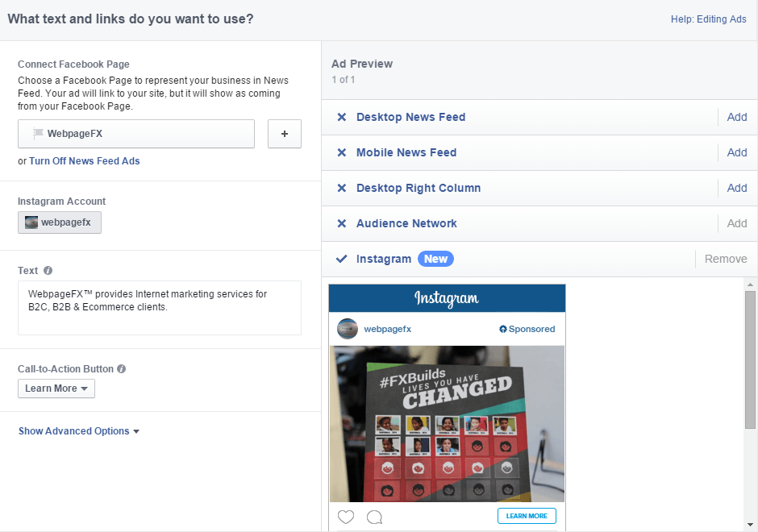Open the Learn More call-to-action dropdown
This screenshot has height=532, width=758.
click(x=56, y=389)
